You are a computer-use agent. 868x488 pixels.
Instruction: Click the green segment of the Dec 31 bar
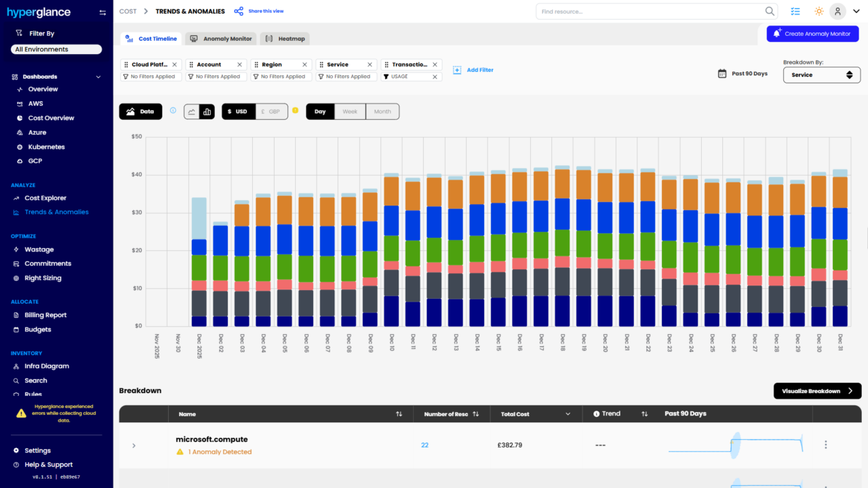click(840, 255)
